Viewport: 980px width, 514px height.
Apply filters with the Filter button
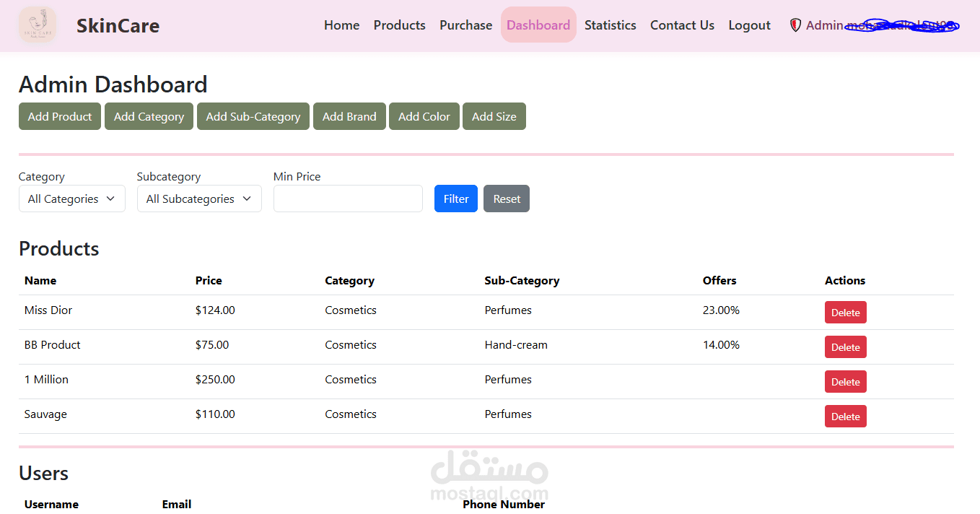455,199
